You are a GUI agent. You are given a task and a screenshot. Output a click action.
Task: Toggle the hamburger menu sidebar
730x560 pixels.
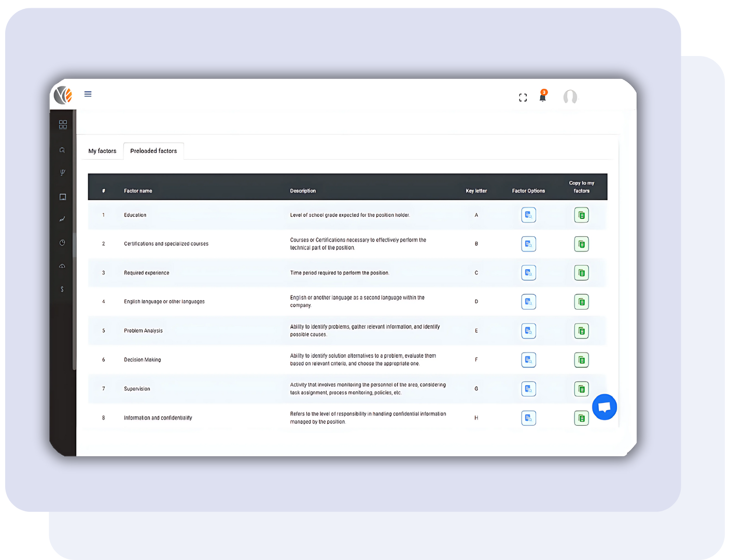(88, 94)
